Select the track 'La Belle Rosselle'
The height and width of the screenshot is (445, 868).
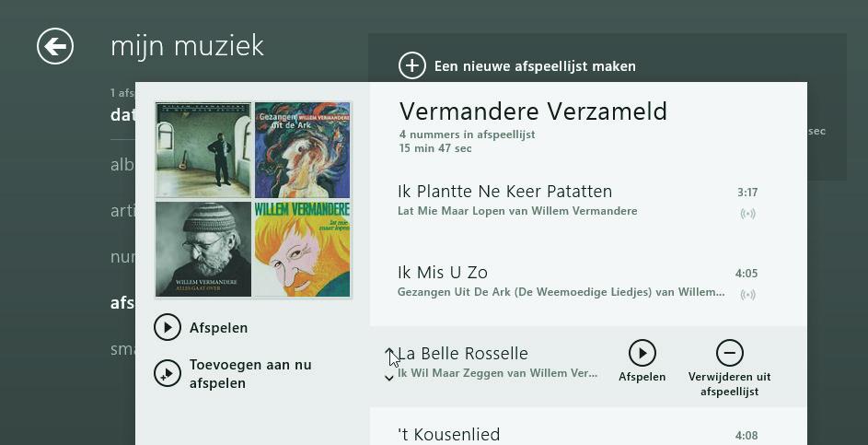463,353
